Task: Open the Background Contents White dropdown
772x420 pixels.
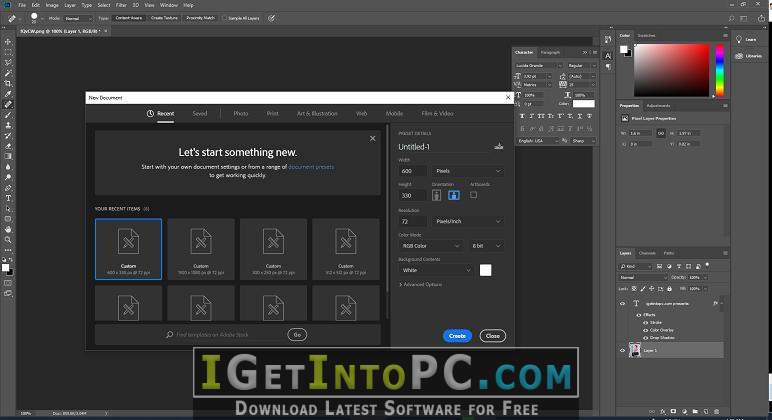Action: 435,270
